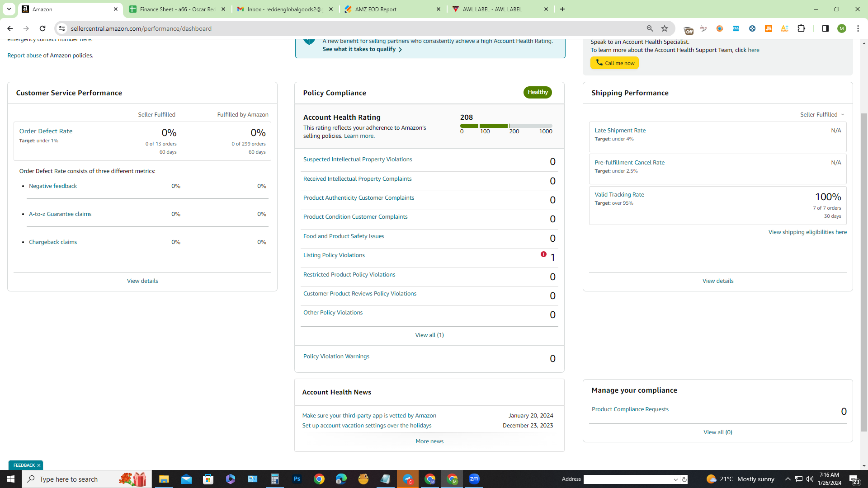The height and width of the screenshot is (488, 868).
Task: Close the FEEDBACK tag
Action: click(x=39, y=465)
